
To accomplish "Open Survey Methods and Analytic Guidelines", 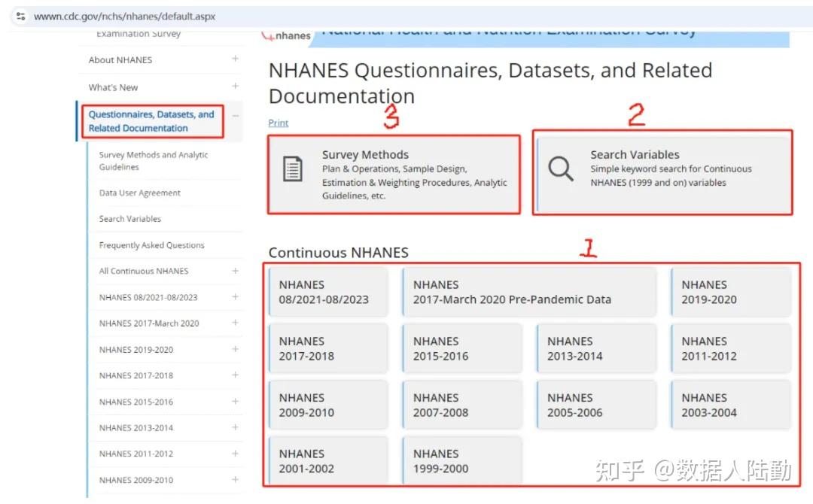I will [152, 160].
